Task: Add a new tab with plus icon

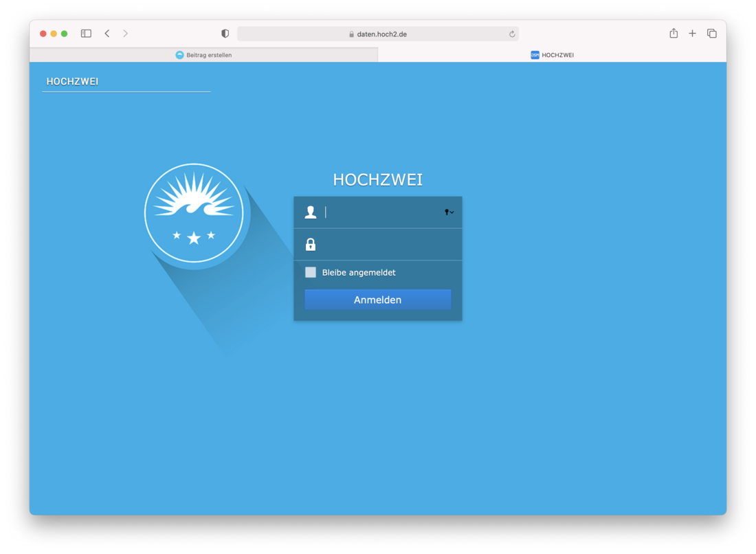Action: (x=692, y=34)
